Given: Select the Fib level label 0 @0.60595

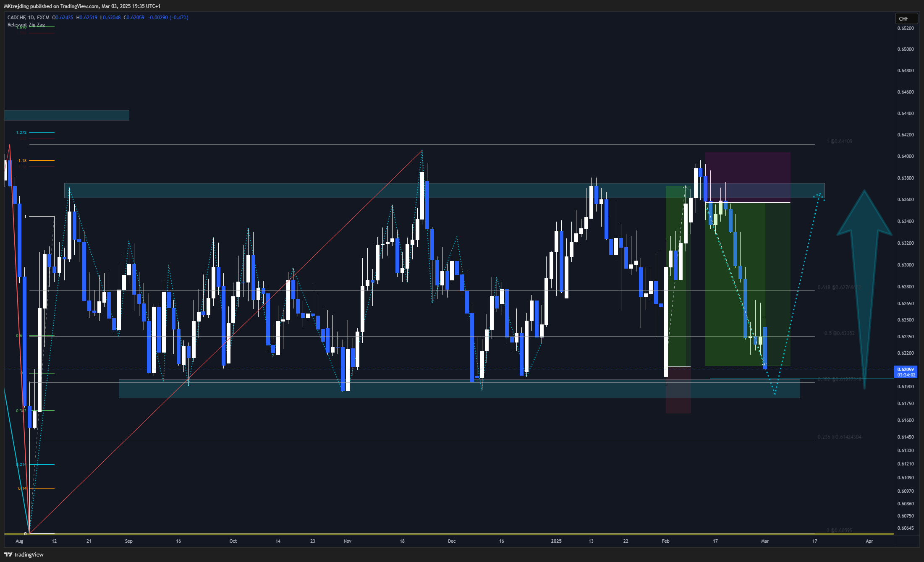Looking at the screenshot, I should coord(839,531).
